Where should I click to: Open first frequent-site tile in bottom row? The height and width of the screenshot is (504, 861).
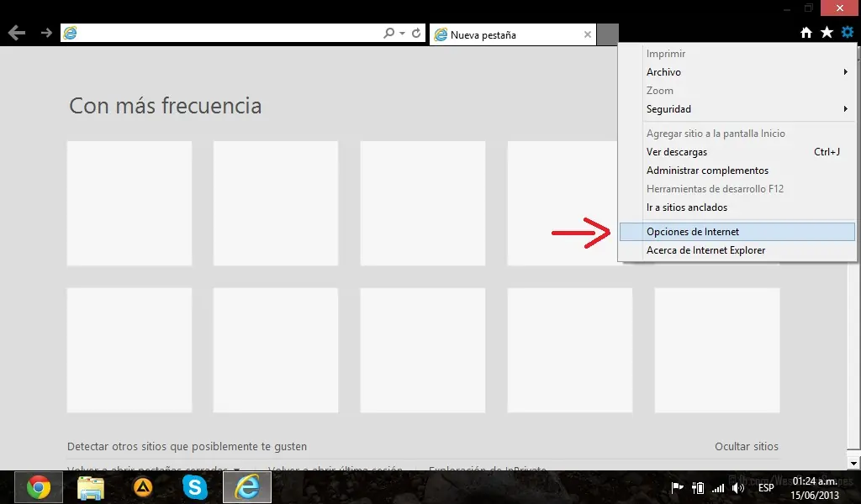(129, 350)
